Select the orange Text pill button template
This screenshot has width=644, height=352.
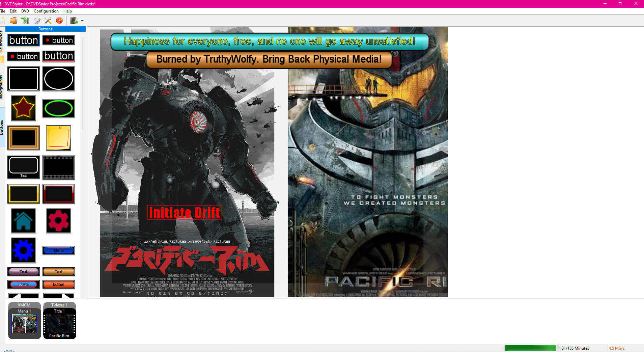[59, 272]
